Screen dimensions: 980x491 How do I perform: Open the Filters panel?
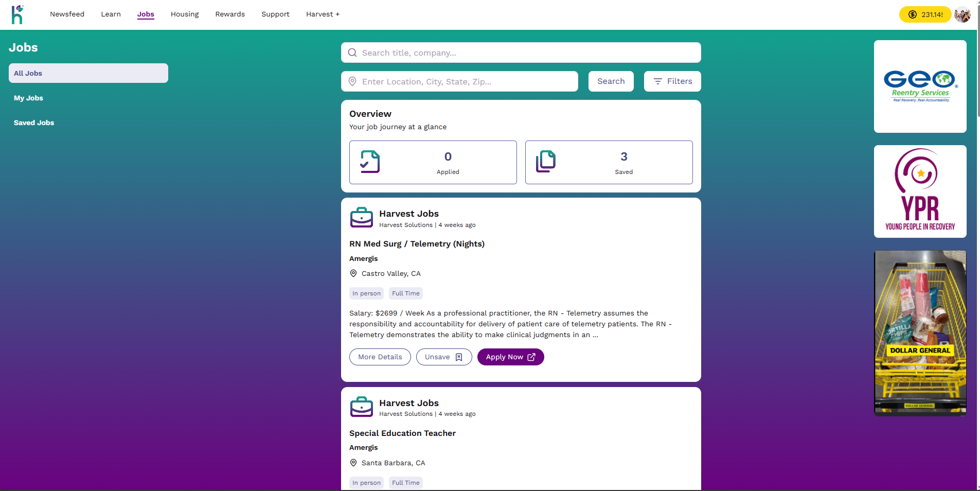coord(672,81)
